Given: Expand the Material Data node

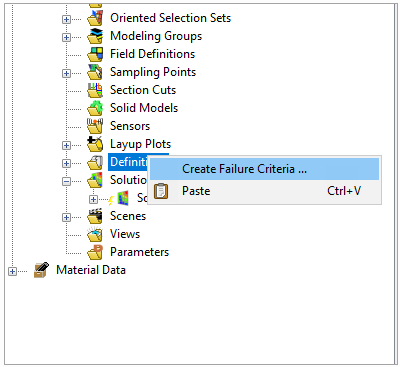Looking at the screenshot, I should (12, 271).
